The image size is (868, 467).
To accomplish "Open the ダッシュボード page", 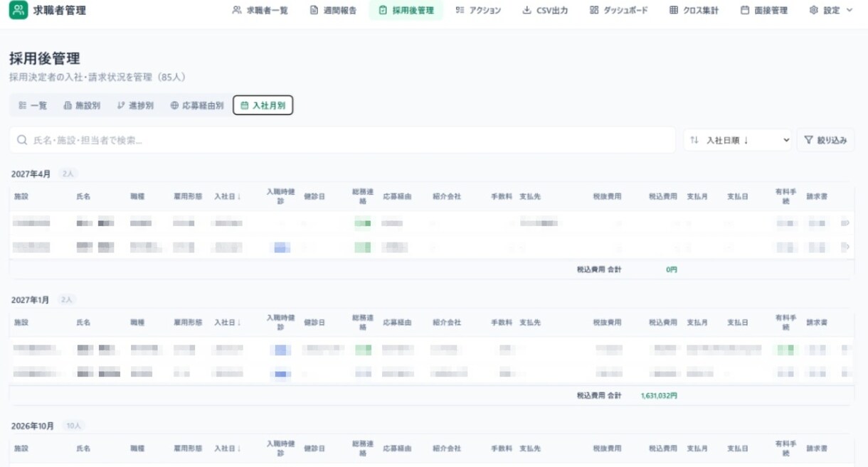I will (x=619, y=11).
